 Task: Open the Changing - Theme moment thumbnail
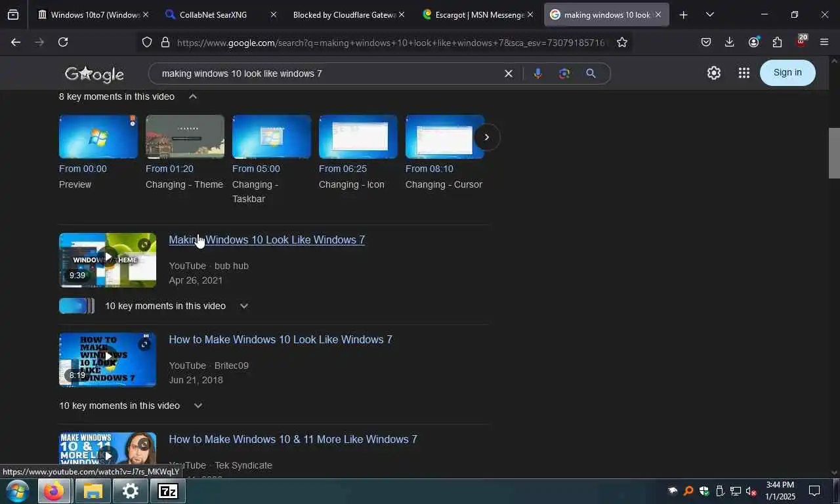point(185,136)
